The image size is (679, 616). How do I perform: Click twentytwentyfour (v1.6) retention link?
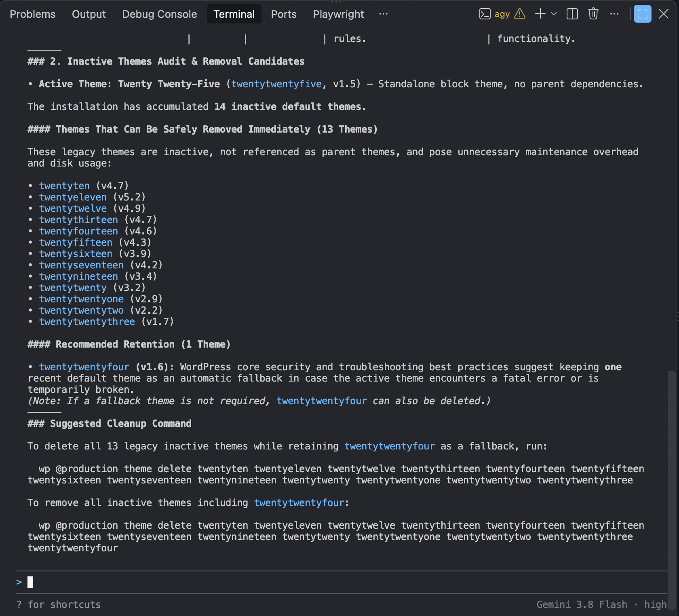[x=84, y=367]
